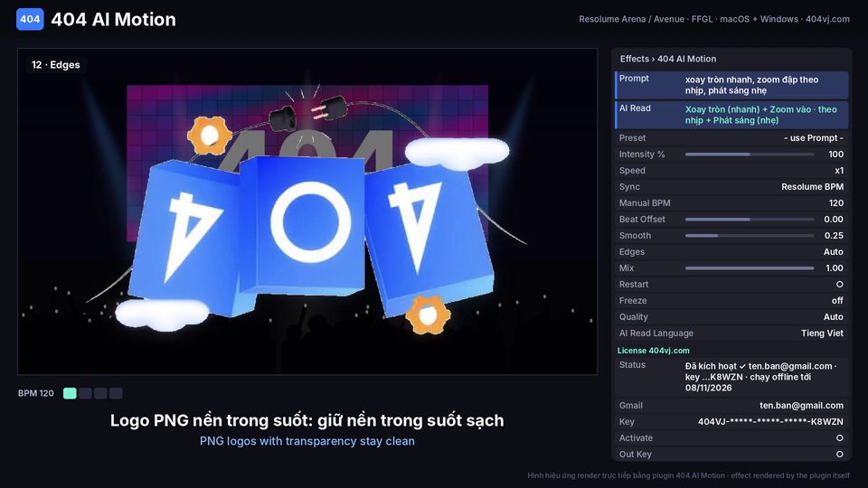
Task: Click the Beat Offset value 0.00
Action: point(834,220)
